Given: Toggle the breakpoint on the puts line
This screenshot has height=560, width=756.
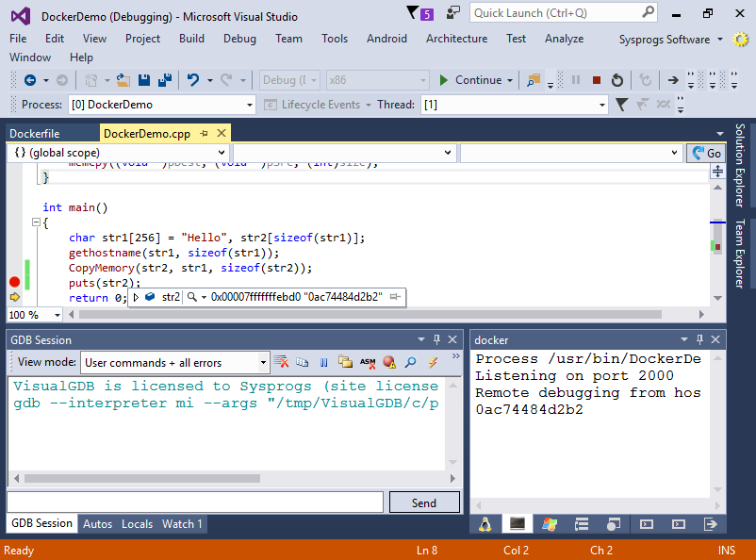Looking at the screenshot, I should 14,282.
